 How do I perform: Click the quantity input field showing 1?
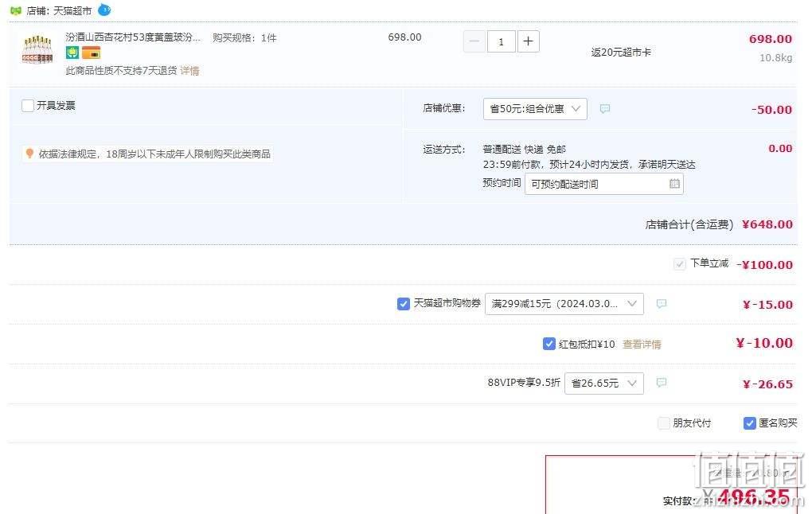click(501, 41)
